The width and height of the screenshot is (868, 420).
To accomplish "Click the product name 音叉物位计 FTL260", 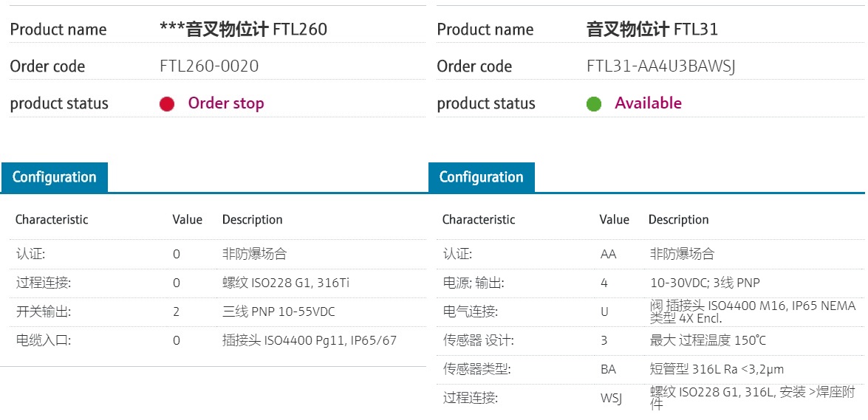I will point(244,30).
